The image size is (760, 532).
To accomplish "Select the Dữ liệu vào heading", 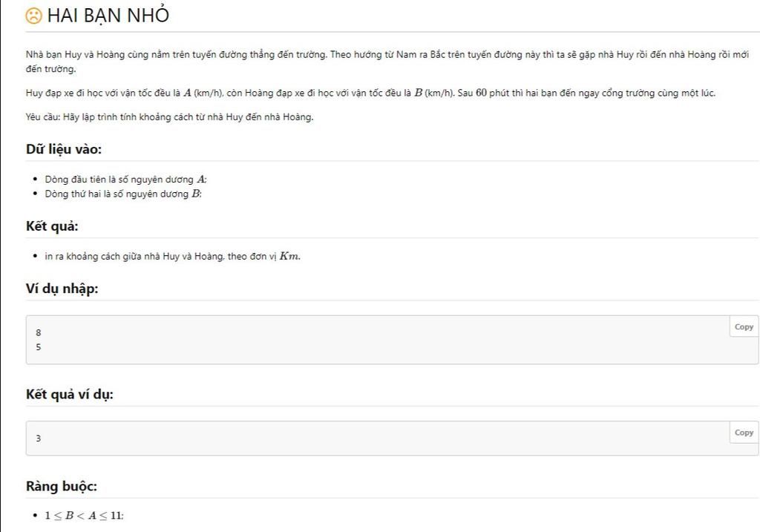I will 64,149.
